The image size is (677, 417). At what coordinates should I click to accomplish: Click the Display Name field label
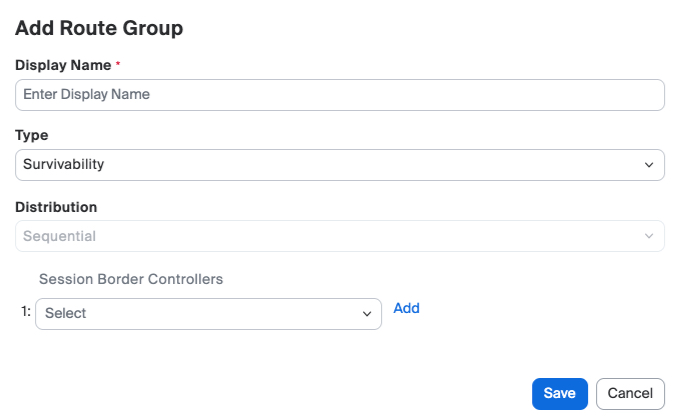(63, 64)
